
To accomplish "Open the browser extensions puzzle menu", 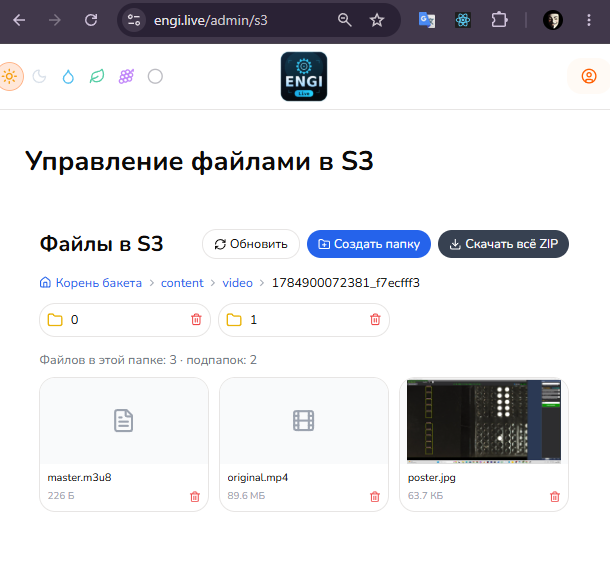I will click(x=499, y=20).
